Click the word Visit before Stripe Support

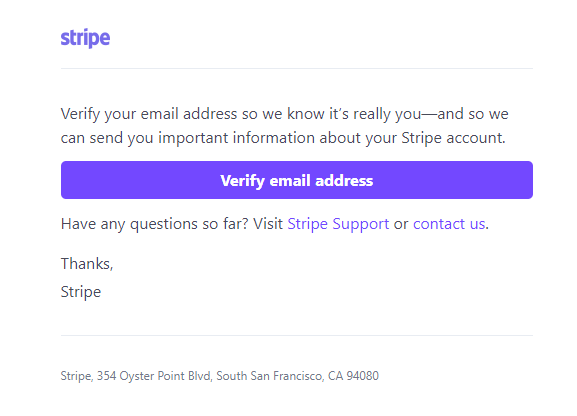click(x=268, y=223)
